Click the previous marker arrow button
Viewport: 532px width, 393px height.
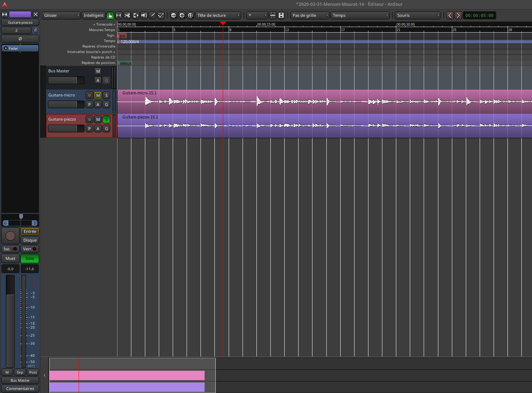[x=450, y=15]
